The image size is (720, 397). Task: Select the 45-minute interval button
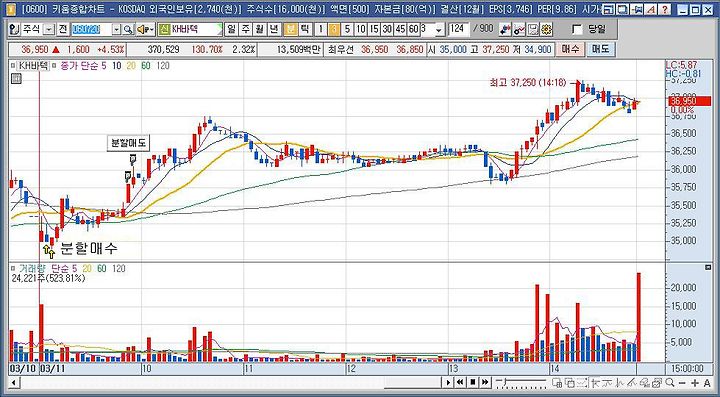pyautogui.click(x=400, y=29)
